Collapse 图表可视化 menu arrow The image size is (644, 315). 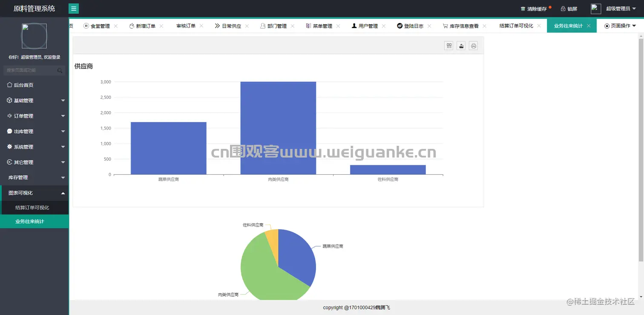[x=63, y=193]
